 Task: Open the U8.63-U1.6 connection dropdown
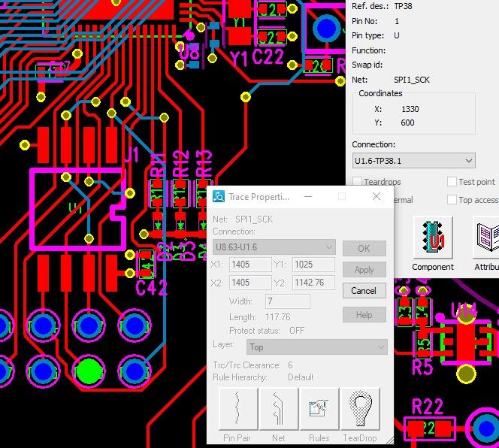274,247
